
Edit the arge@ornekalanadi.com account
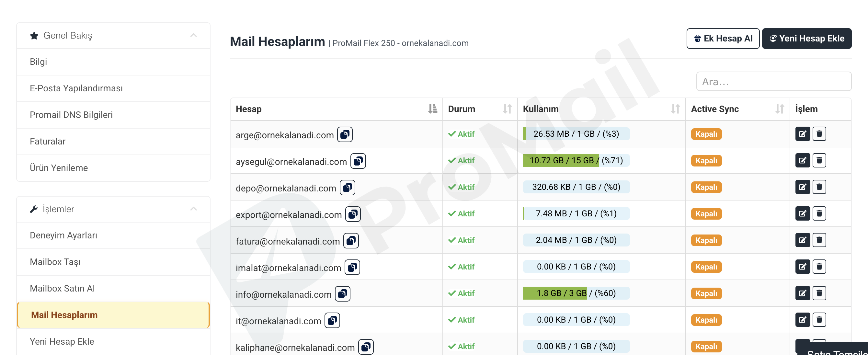click(x=803, y=134)
